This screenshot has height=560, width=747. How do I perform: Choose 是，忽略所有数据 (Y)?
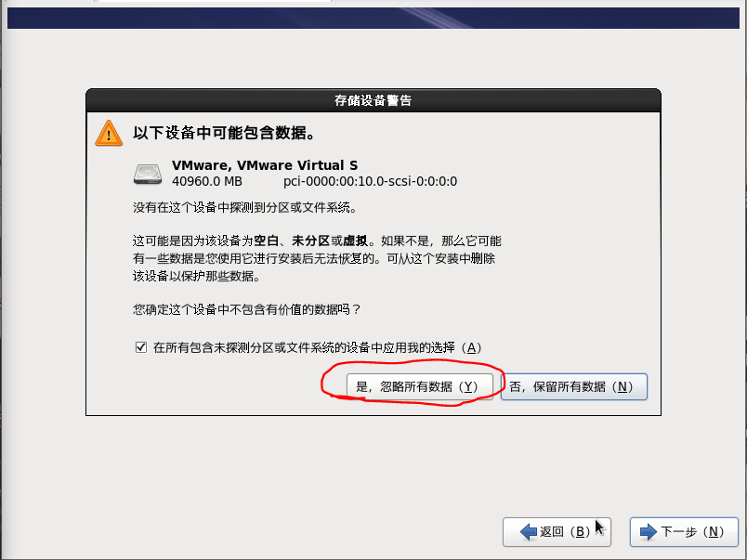coord(419,386)
